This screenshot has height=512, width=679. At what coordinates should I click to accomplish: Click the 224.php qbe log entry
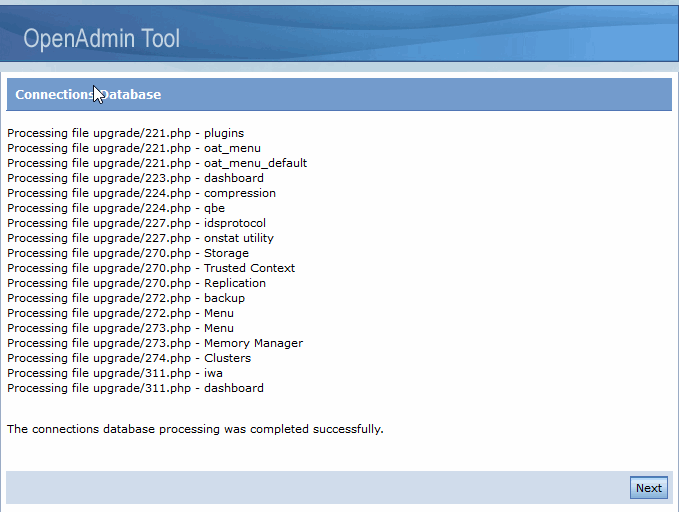(x=116, y=208)
